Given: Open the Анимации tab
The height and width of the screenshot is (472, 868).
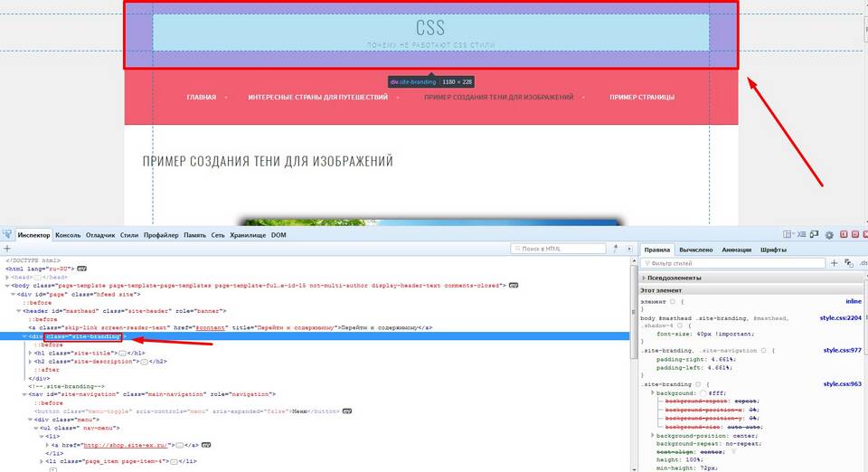Looking at the screenshot, I should (736, 250).
